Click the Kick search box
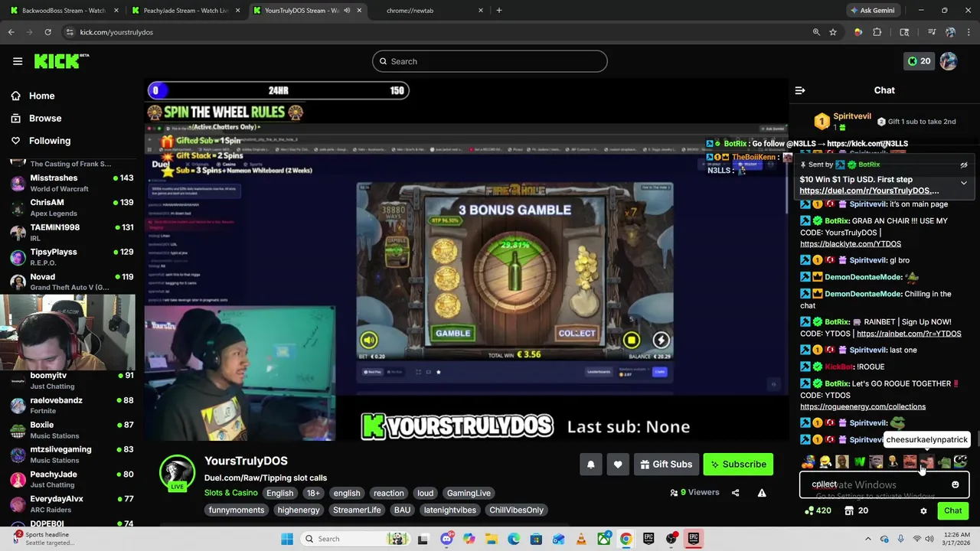The height and width of the screenshot is (551, 980). click(490, 61)
